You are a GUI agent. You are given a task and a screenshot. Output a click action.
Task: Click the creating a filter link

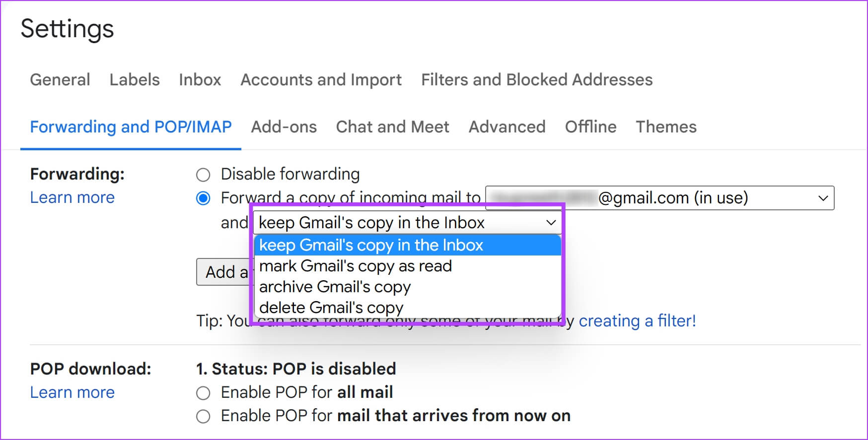[x=637, y=321]
